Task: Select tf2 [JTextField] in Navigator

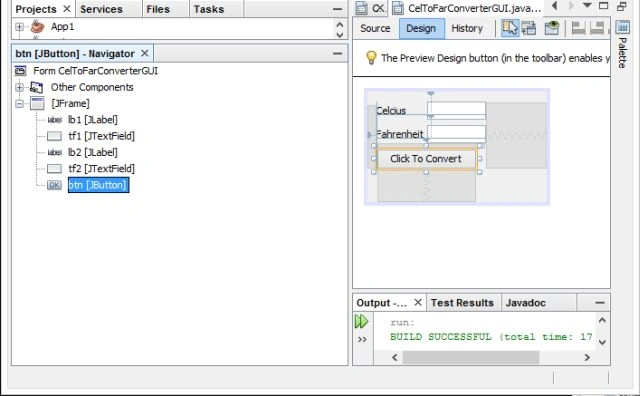Action: (x=101, y=169)
